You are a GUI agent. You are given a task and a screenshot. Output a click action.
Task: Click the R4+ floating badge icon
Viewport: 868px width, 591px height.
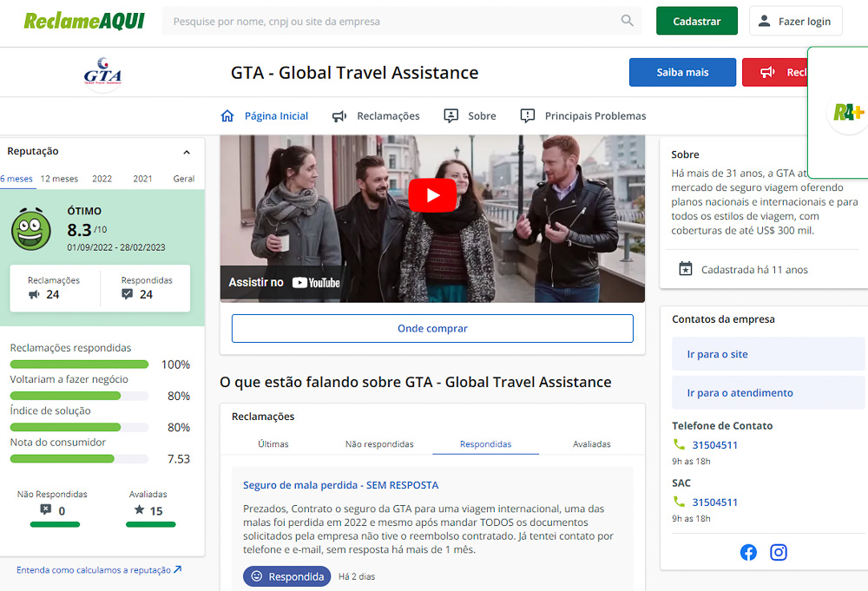click(x=848, y=113)
